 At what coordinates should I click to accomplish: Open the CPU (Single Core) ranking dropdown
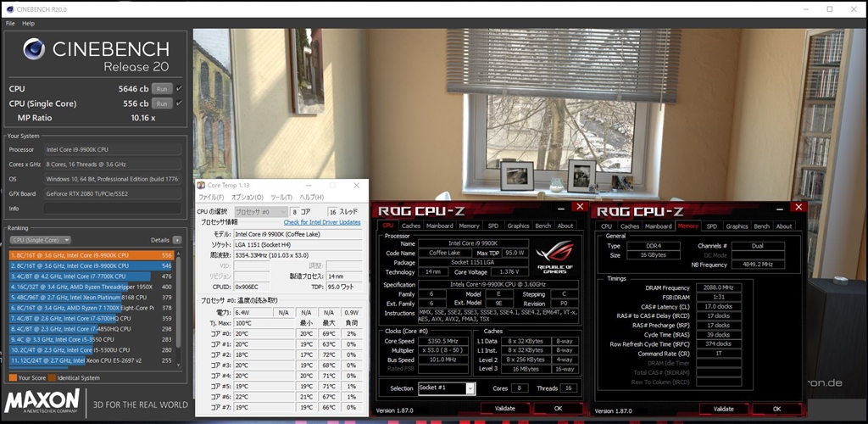tap(40, 240)
